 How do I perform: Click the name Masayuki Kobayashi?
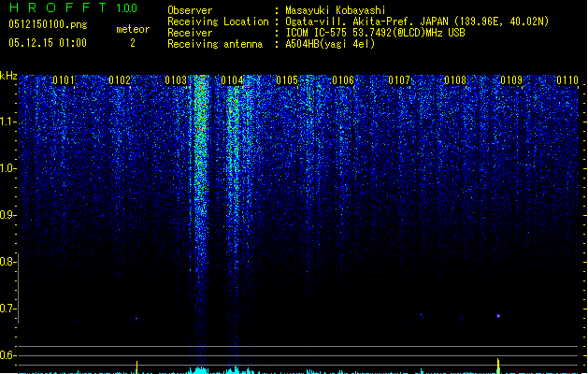click(336, 10)
